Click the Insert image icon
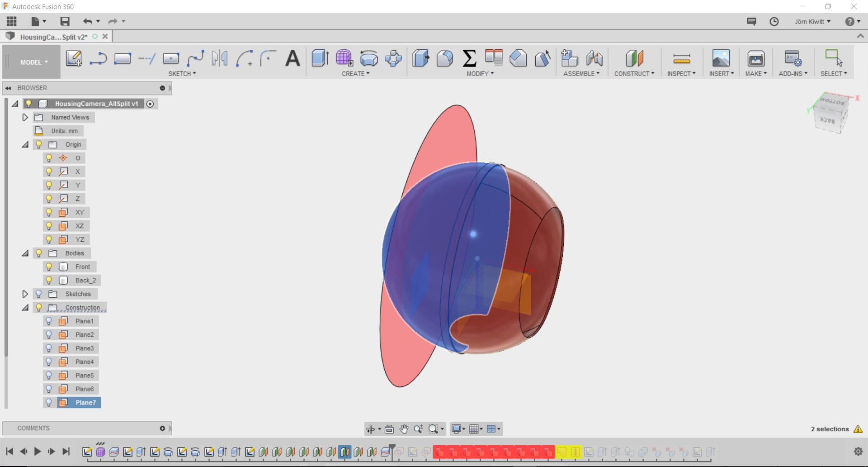Screen dimensions: 868x467 [x=721, y=58]
